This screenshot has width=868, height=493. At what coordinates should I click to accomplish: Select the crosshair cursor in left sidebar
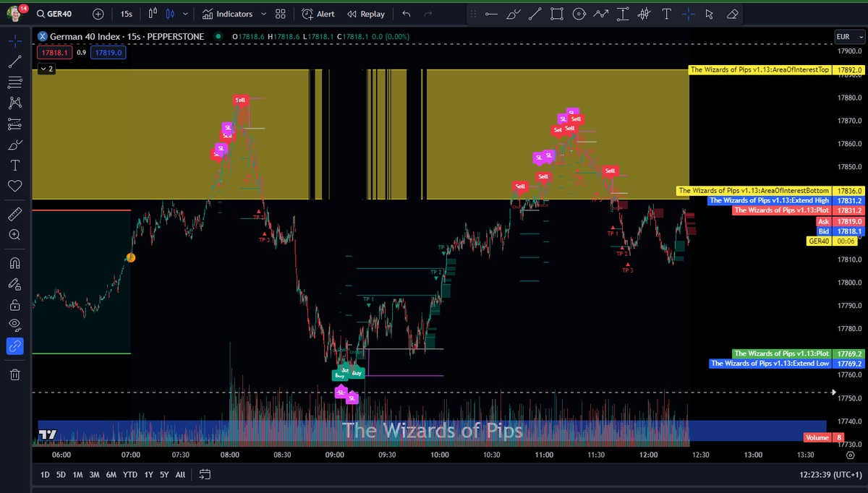coord(14,40)
